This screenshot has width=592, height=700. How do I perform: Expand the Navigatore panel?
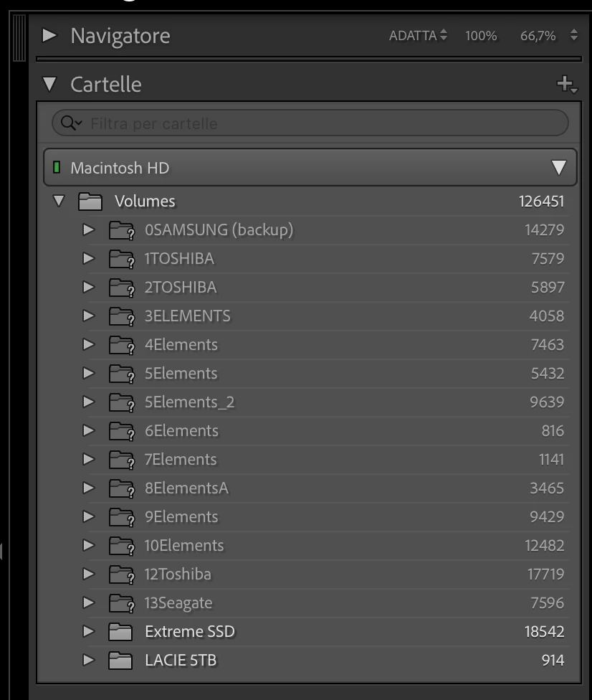click(49, 35)
